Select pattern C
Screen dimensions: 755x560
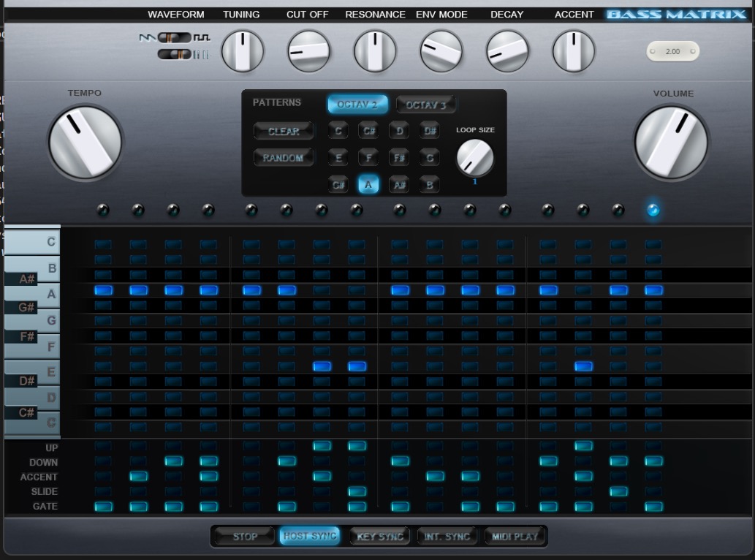(338, 131)
